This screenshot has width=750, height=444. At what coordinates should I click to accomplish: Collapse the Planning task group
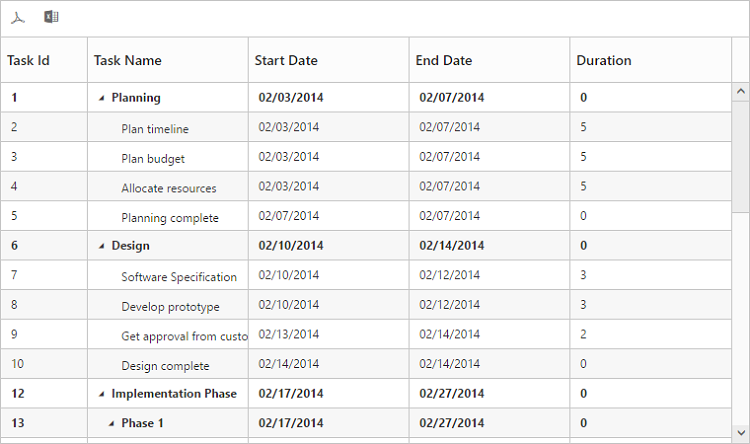(101, 98)
